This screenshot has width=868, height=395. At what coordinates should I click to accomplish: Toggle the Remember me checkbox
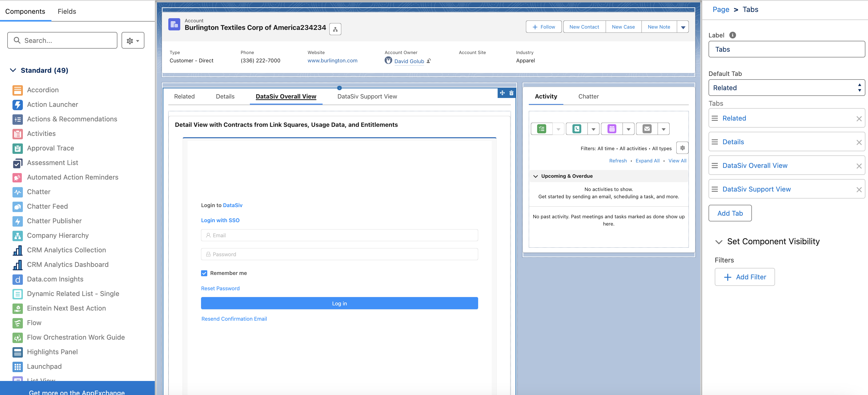204,273
